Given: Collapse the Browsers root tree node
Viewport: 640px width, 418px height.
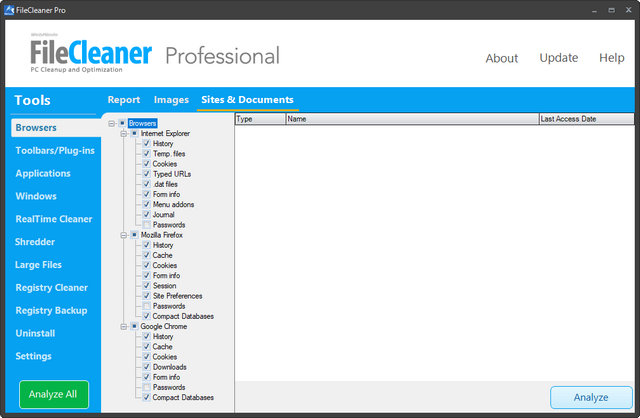Looking at the screenshot, I should pyautogui.click(x=111, y=123).
